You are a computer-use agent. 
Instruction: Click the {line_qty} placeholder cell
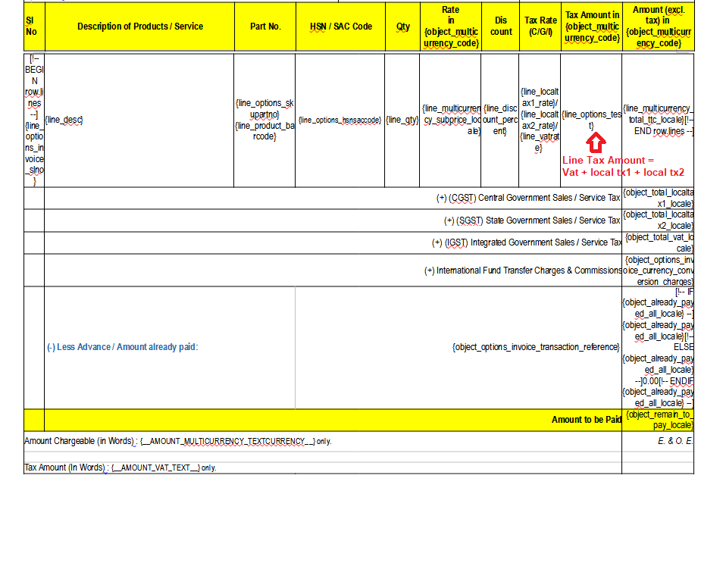click(402, 120)
